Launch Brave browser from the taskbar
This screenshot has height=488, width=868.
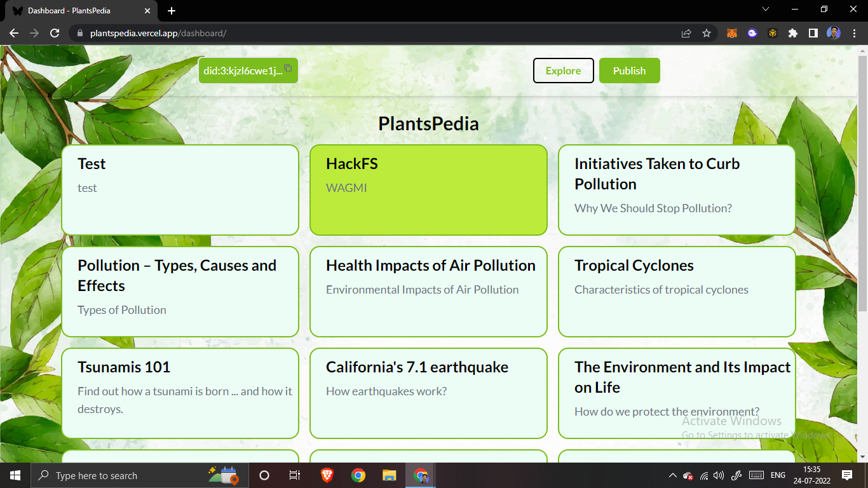click(x=327, y=475)
